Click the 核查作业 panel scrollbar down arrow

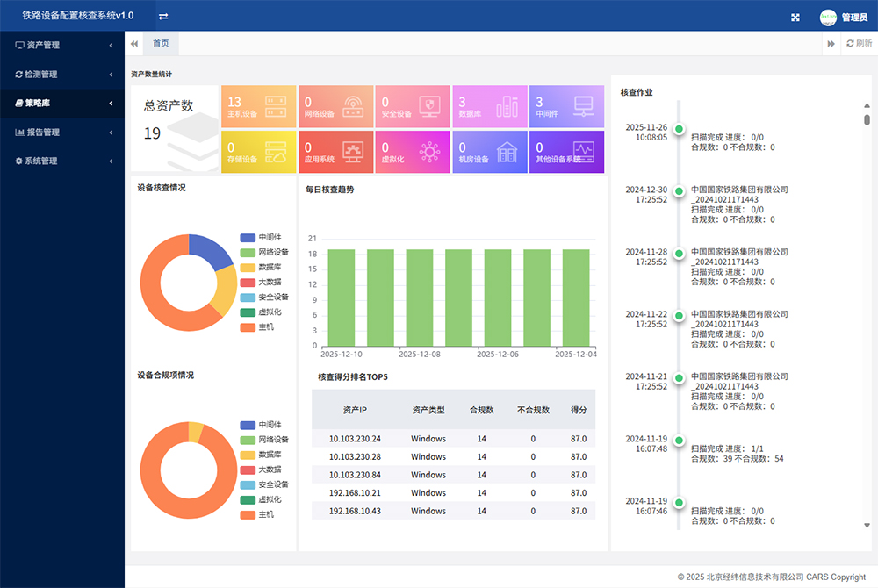pyautogui.click(x=867, y=525)
